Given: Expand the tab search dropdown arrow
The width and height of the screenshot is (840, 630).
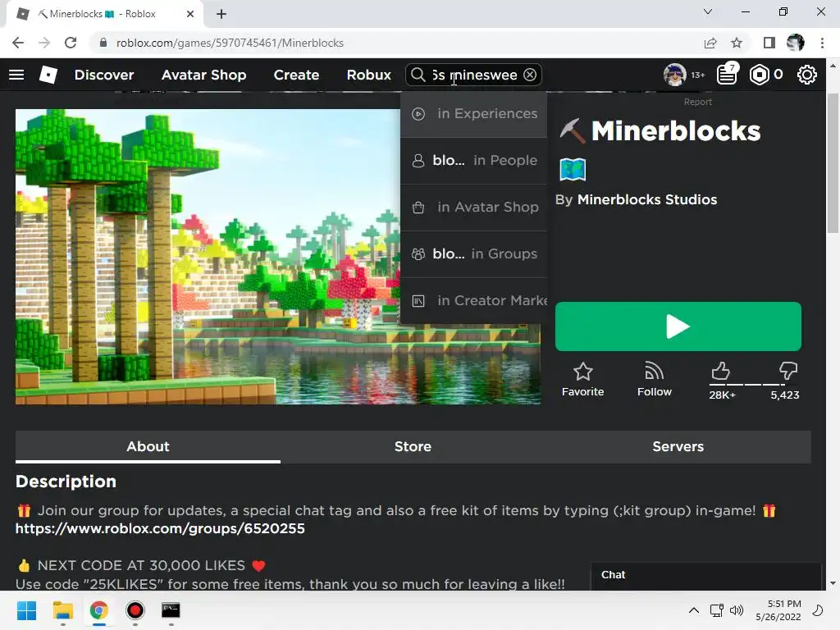Looking at the screenshot, I should coord(708,11).
